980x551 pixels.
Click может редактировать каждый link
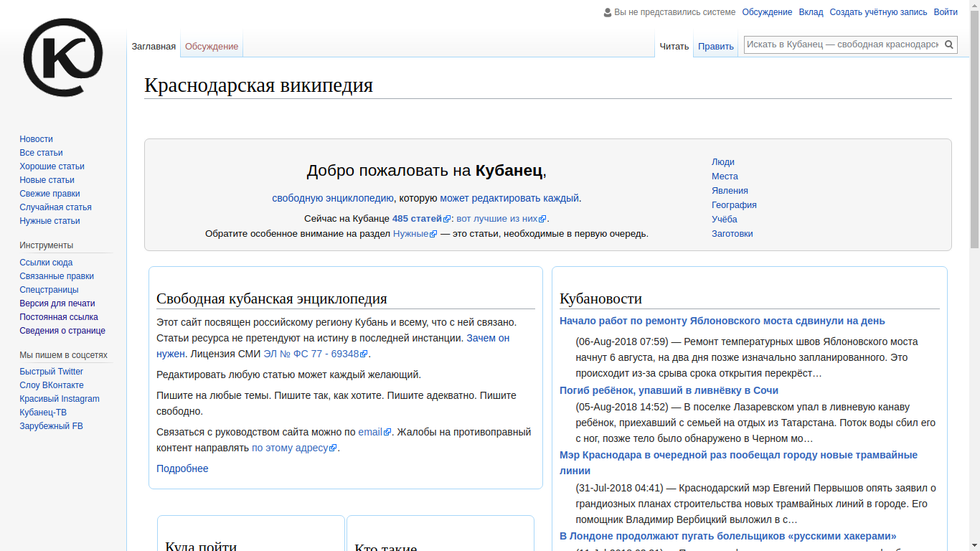(509, 198)
